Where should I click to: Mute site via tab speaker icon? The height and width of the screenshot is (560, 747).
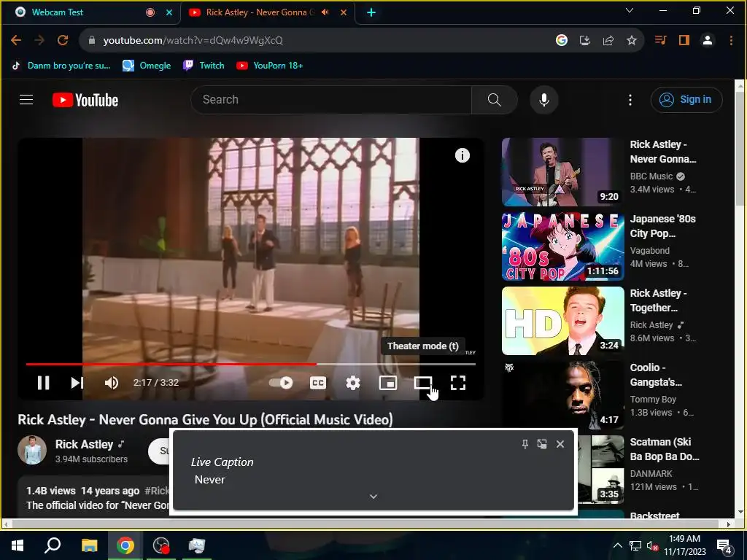point(325,12)
